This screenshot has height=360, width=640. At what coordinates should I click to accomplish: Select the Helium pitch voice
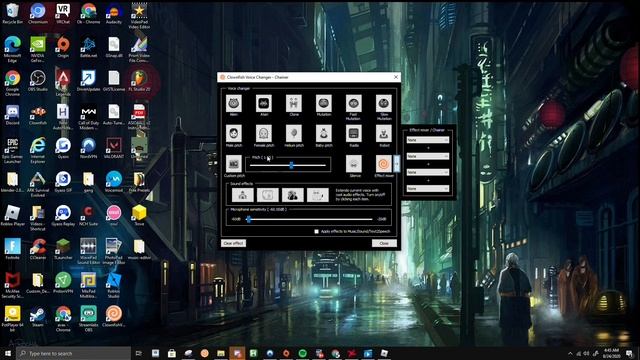pos(293,133)
